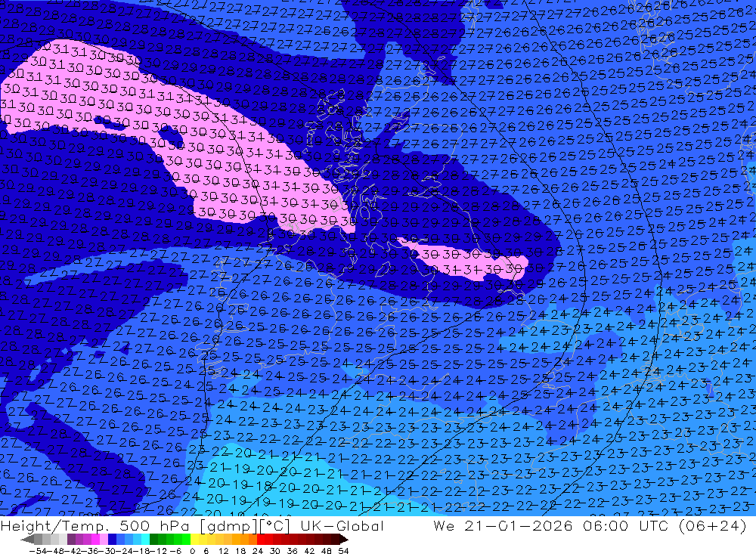
Task: Click the "36" legend scale value
Action: 292,551
